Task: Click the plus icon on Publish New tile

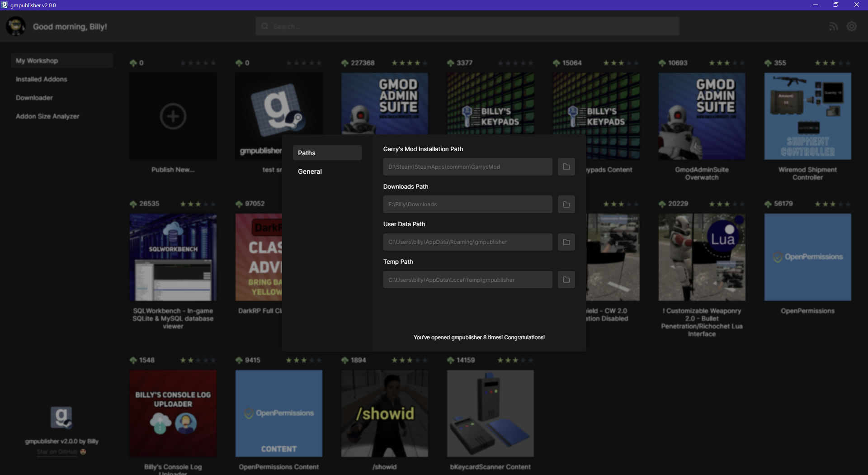Action: (x=173, y=116)
